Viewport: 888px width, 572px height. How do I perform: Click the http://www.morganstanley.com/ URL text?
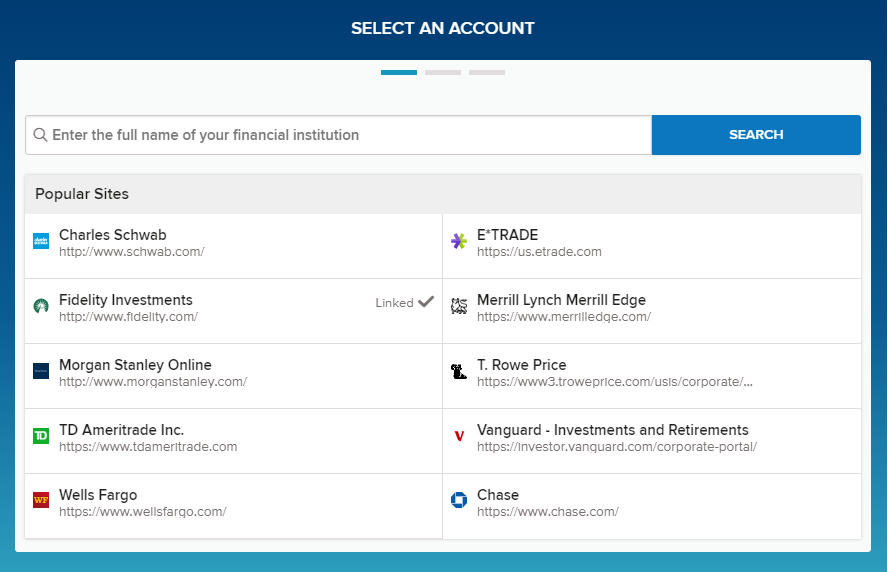click(x=153, y=382)
